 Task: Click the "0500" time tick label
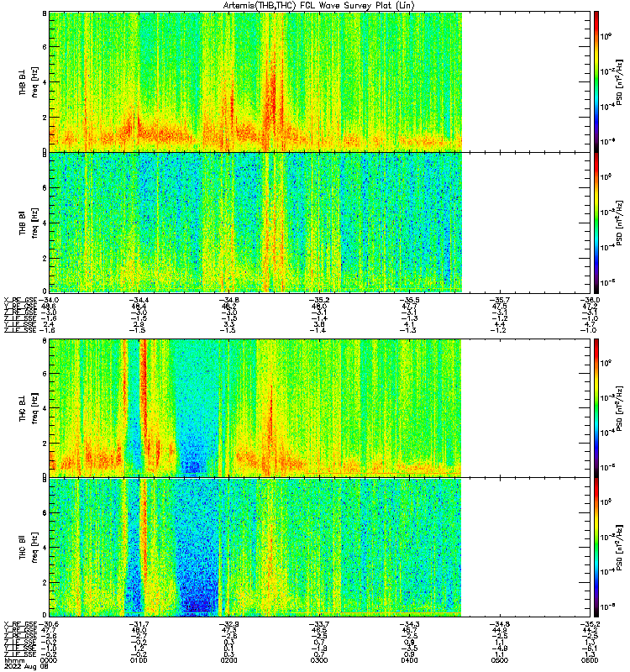pyautogui.click(x=499, y=660)
